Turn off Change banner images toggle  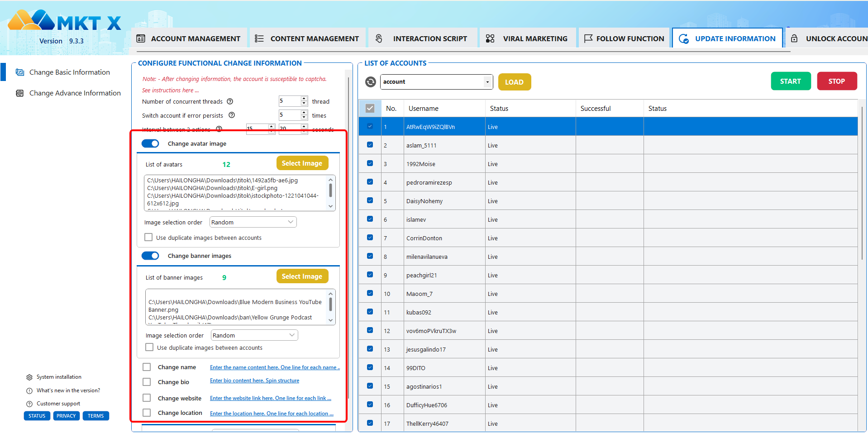150,255
